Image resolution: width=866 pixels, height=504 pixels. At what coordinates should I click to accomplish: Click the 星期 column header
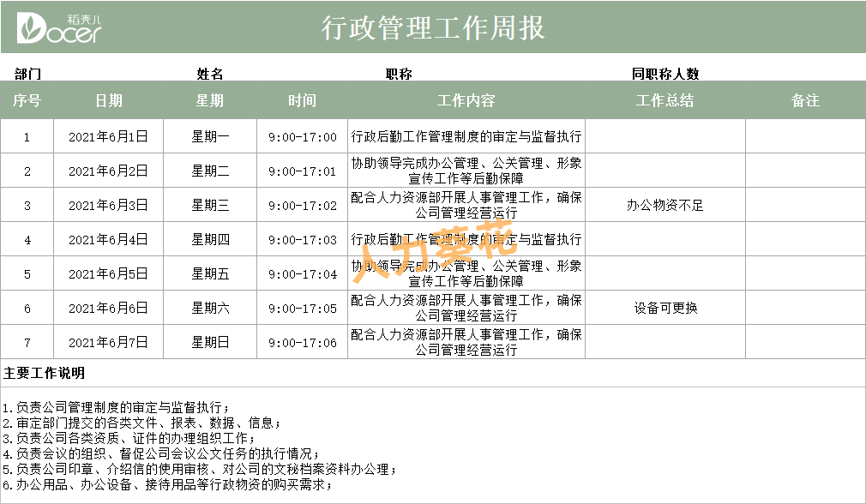(x=208, y=100)
